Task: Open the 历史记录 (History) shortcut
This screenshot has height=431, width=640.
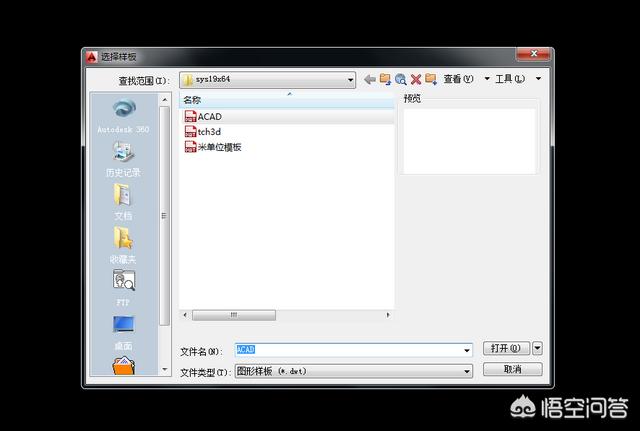Action: tap(123, 157)
